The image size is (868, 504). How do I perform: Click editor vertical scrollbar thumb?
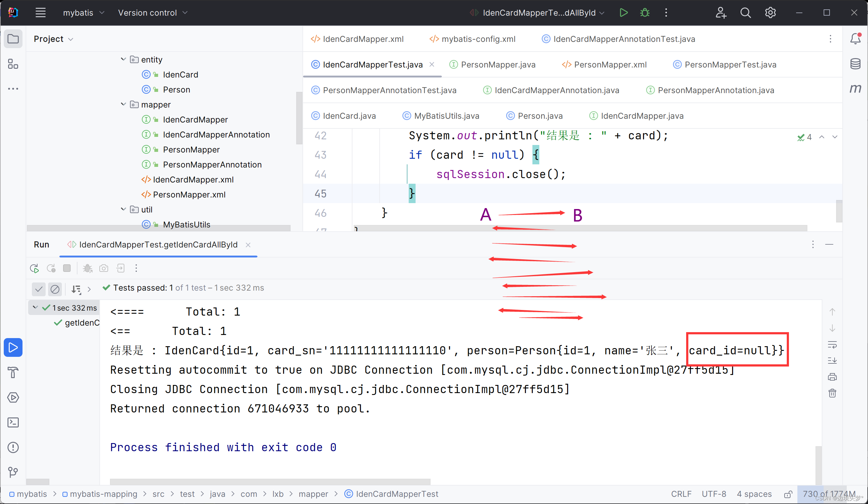point(840,211)
